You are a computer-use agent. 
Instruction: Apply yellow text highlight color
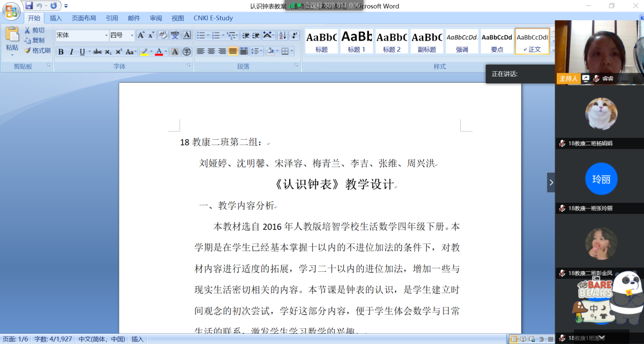tap(145, 51)
